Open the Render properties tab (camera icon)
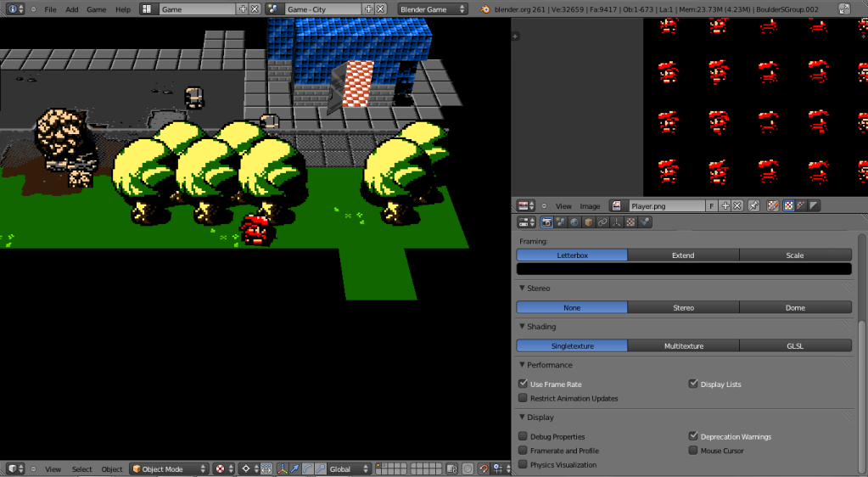Viewport: 868px width, 477px height. click(x=547, y=222)
